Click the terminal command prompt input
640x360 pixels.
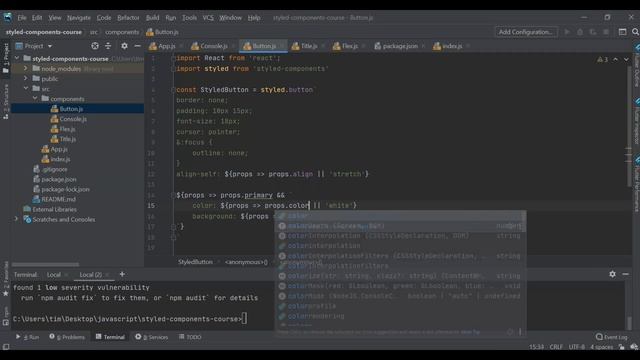(245, 319)
